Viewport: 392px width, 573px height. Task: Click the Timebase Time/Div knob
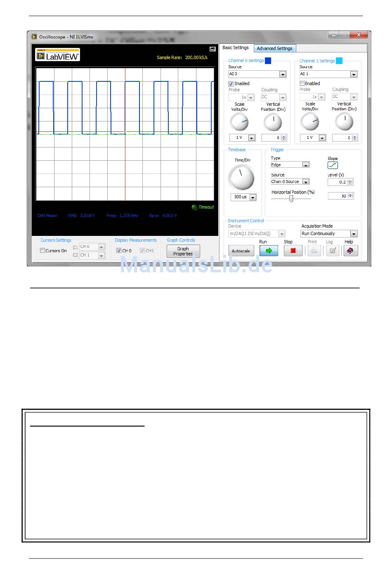pyautogui.click(x=241, y=178)
